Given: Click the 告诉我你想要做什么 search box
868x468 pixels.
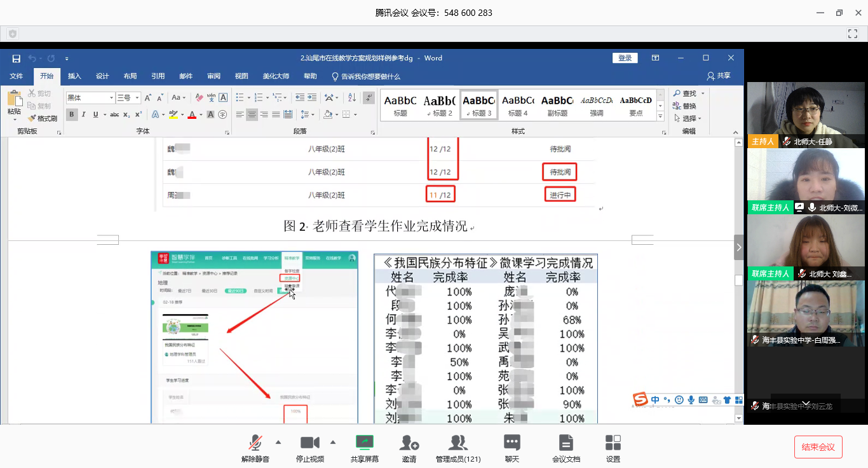Looking at the screenshot, I should (367, 76).
